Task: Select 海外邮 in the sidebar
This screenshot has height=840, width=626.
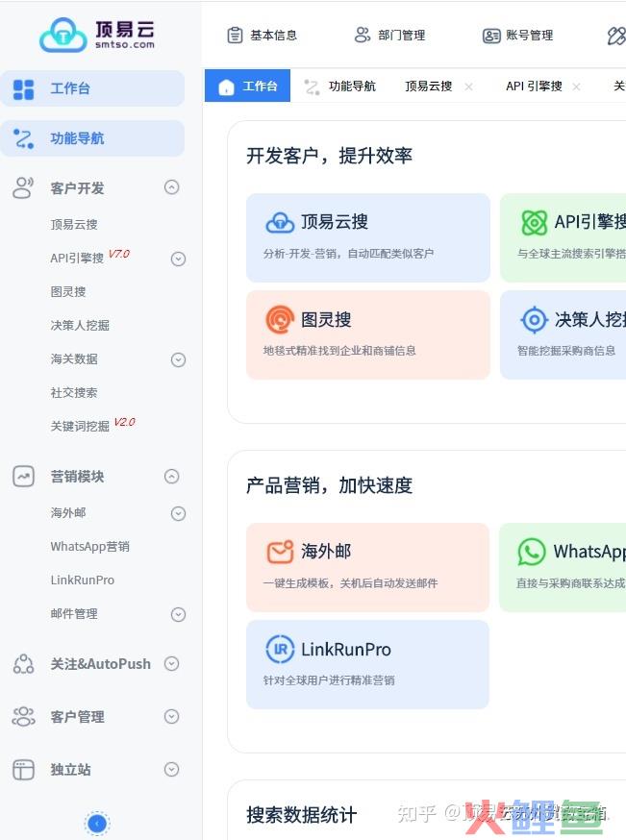Action: [68, 512]
